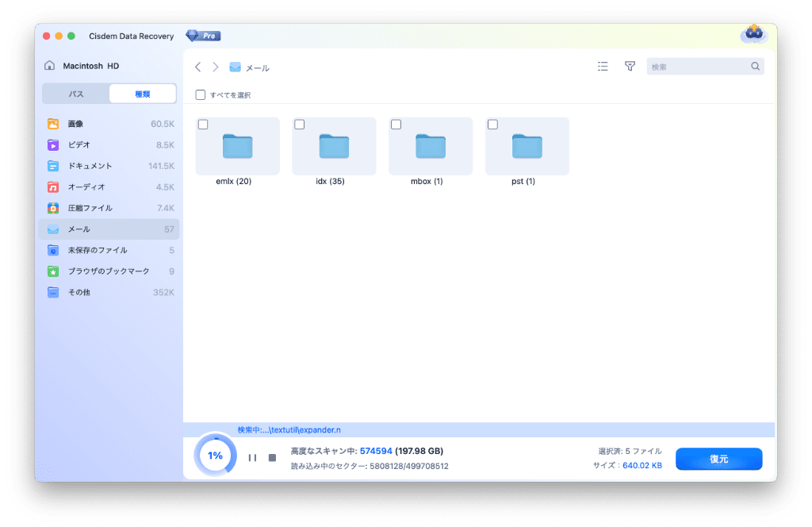The width and height of the screenshot is (812, 527).
Task: Go forward with right chevron
Action: [x=215, y=67]
